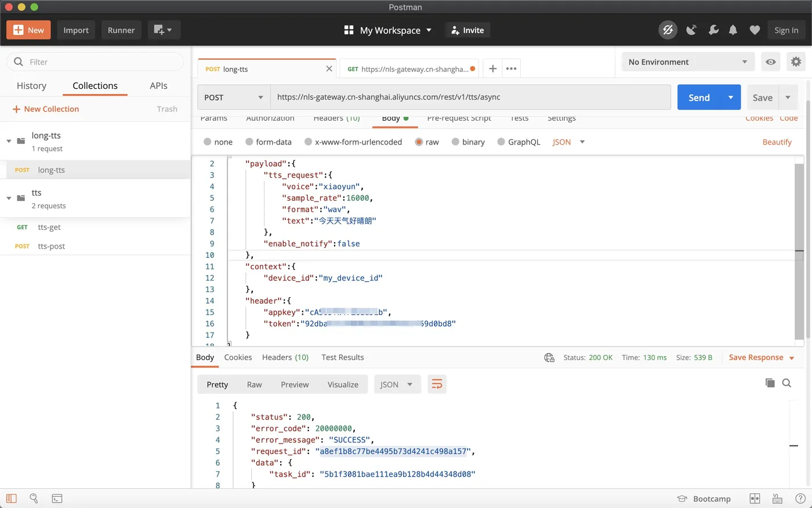
Task: Open the notifications bell
Action: coord(733,30)
